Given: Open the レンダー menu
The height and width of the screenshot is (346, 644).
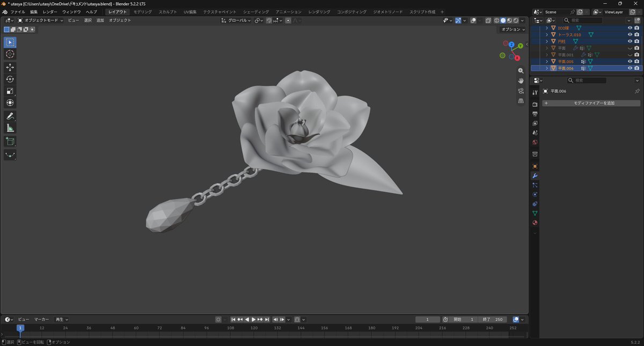Looking at the screenshot, I should coord(50,11).
